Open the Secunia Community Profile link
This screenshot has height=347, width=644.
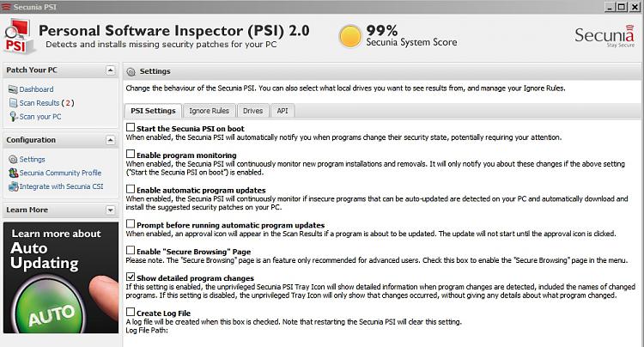(x=60, y=173)
